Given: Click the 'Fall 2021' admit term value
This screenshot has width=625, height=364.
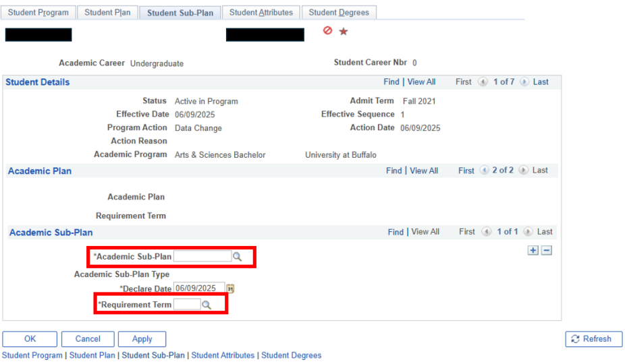Looking at the screenshot, I should (419, 102).
